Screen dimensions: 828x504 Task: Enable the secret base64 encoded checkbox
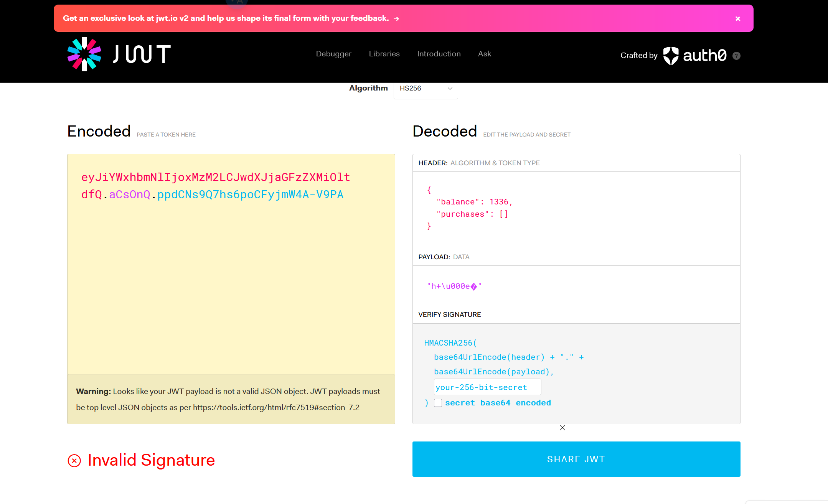pos(438,403)
